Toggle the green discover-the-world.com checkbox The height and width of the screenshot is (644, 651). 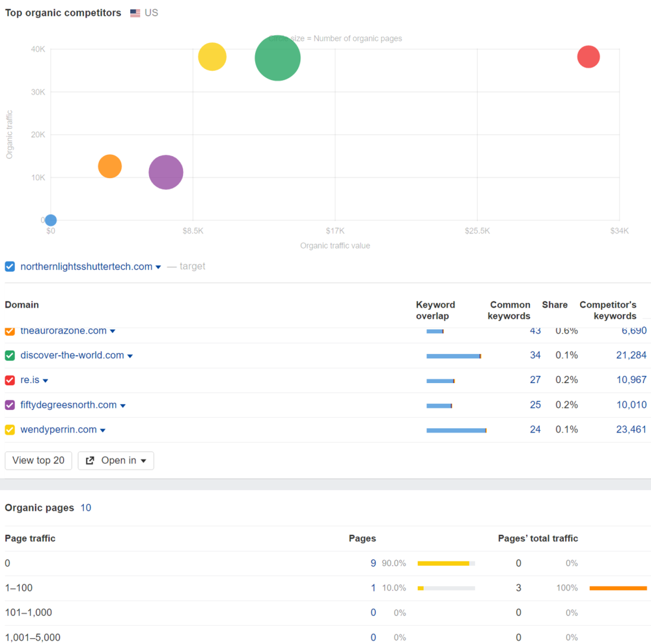click(x=10, y=355)
